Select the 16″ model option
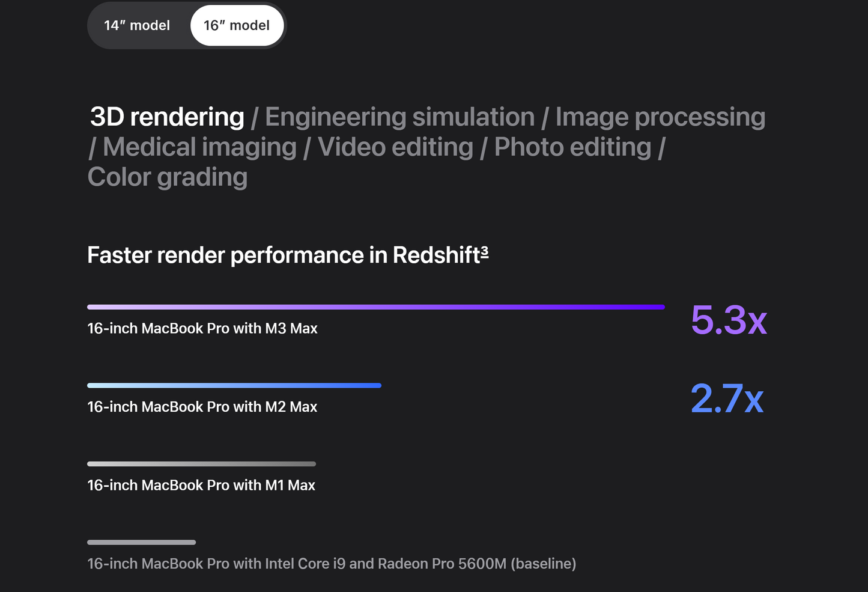This screenshot has width=868, height=592. 237,26
